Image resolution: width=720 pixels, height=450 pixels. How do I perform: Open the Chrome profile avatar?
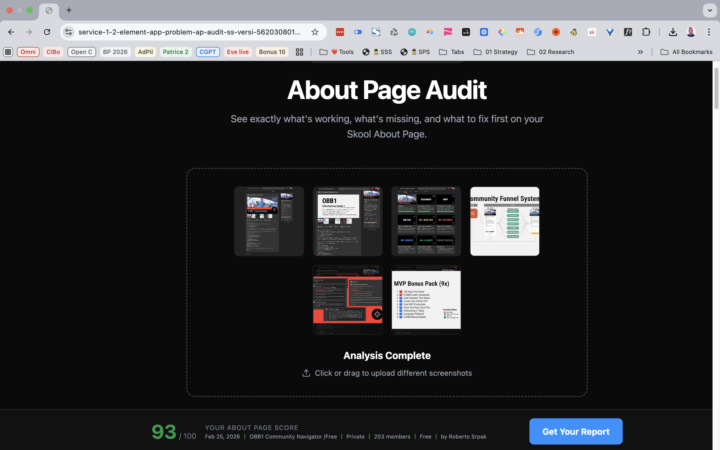click(x=691, y=32)
